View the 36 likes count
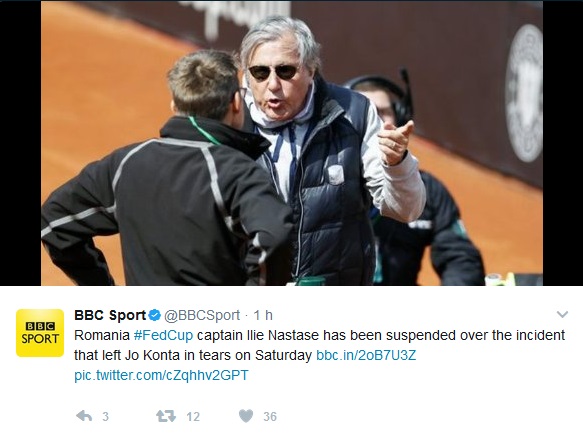The width and height of the screenshot is (583, 443). tap(270, 417)
